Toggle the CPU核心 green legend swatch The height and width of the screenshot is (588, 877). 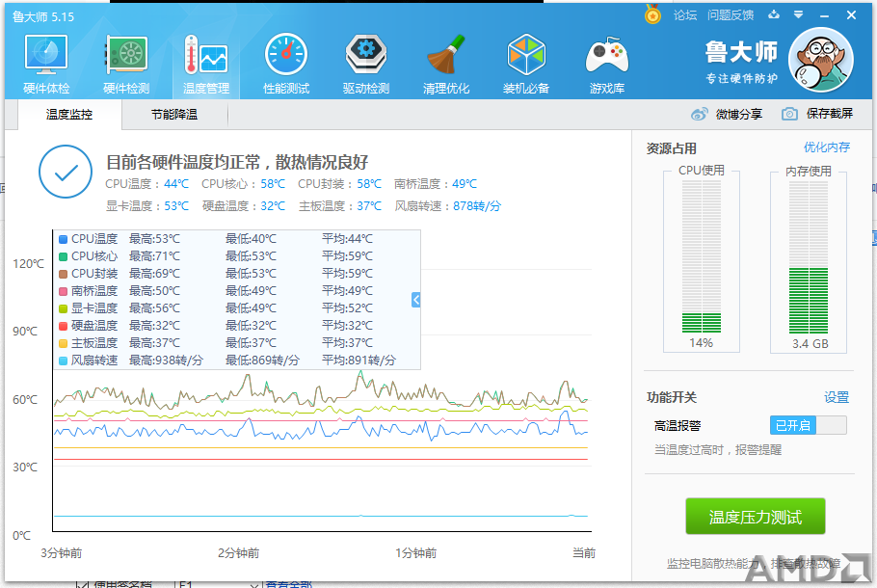pos(64,256)
